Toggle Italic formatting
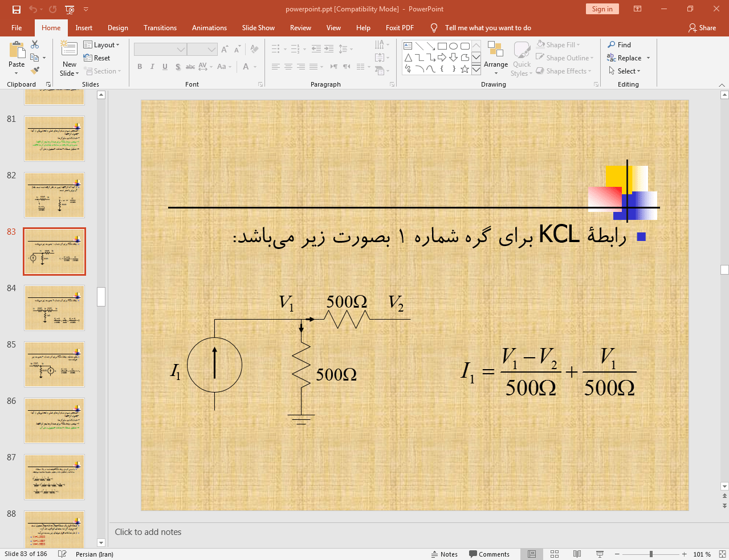 coord(152,67)
